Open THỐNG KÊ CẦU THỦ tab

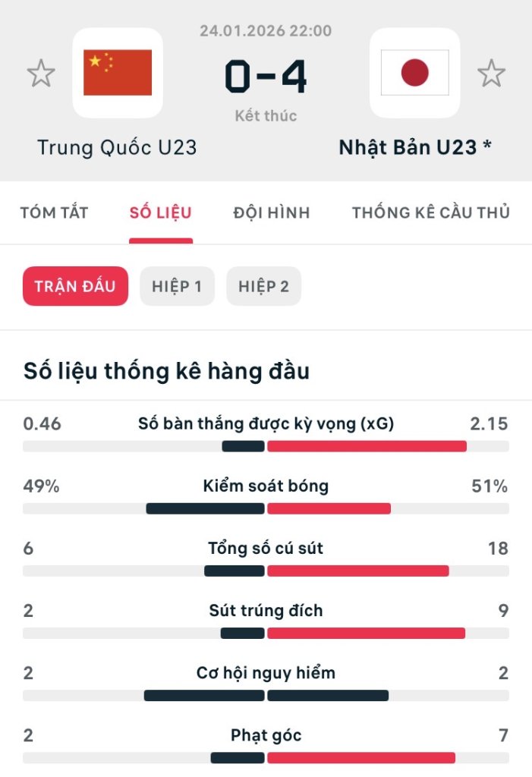click(x=430, y=212)
